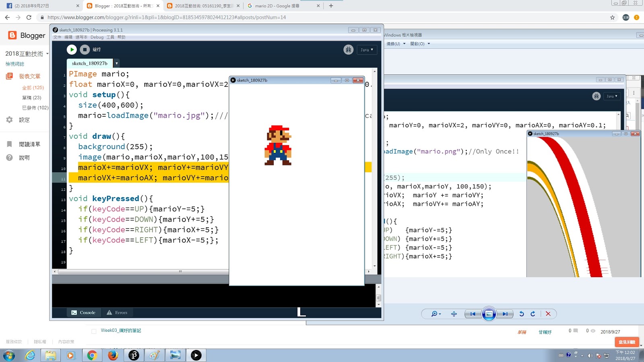Open 說明 with the help icon

click(9, 158)
